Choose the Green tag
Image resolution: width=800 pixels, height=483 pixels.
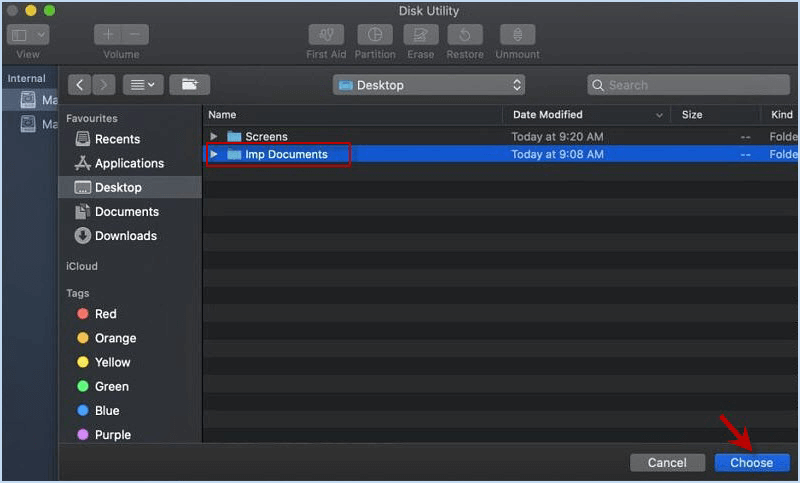[103, 387]
